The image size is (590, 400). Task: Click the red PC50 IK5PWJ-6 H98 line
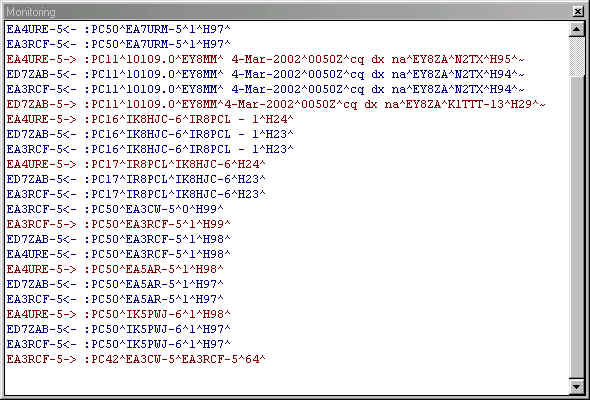tap(119, 315)
